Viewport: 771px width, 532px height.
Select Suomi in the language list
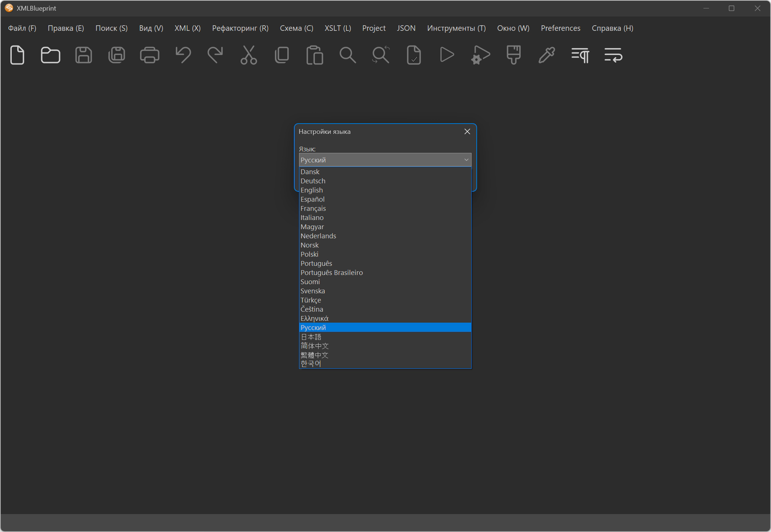[385, 282]
